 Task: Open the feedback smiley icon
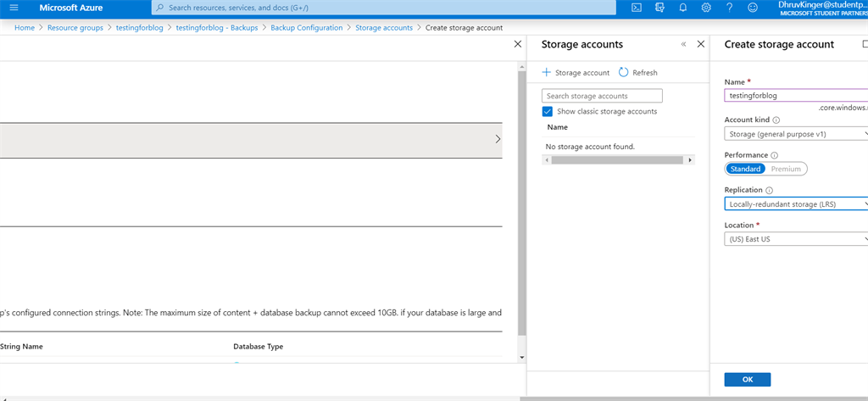point(753,8)
